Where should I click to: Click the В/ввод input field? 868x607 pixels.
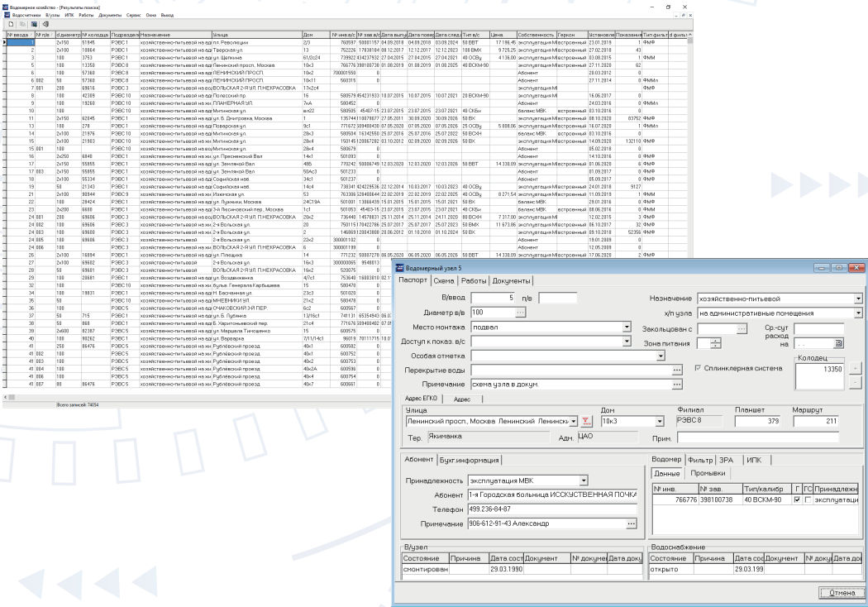[x=494, y=299]
